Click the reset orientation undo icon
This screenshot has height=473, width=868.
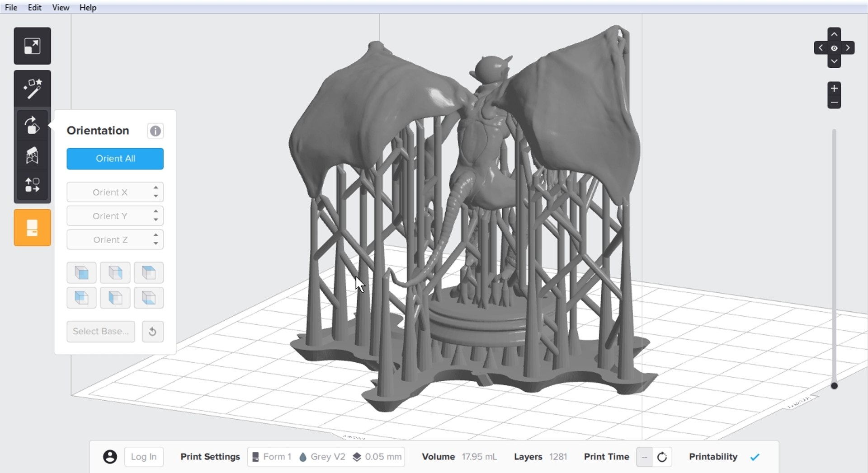(x=152, y=332)
